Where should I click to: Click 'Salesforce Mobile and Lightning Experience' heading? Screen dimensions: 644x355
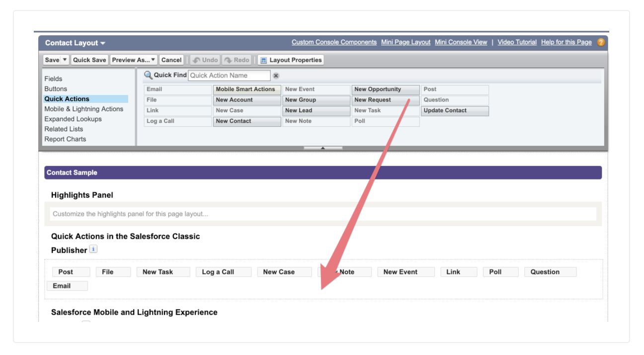pyautogui.click(x=134, y=312)
